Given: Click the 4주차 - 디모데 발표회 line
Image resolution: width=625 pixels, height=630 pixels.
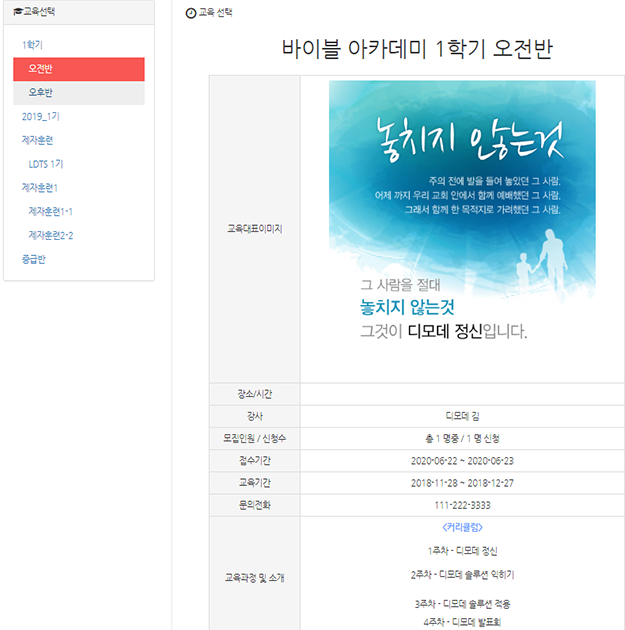Looking at the screenshot, I should click(462, 622).
